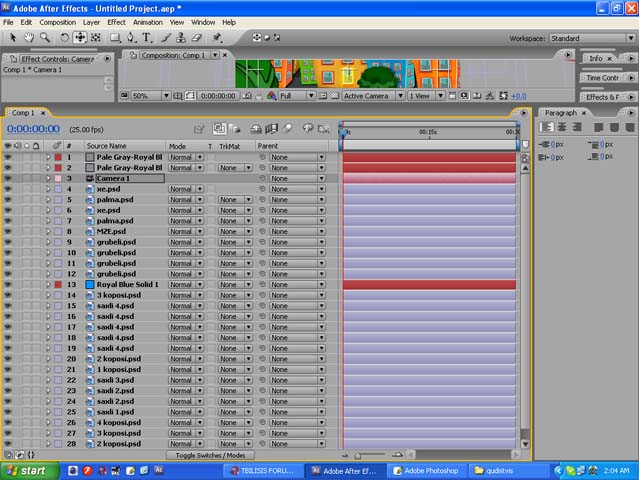Toggle visibility of layer 22 saxli 3.psd
This screenshot has height=480, width=640.
pos(7,380)
